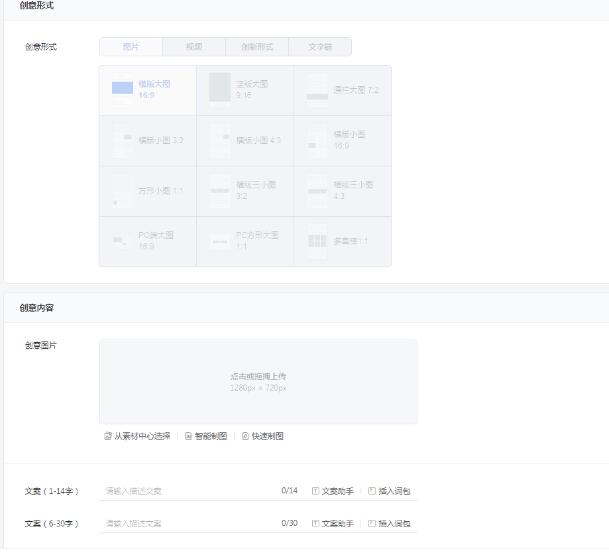Viewport: 609px width, 556px height.
Task: Click 插入词包 beside the 6-30字 field
Action: [x=389, y=523]
